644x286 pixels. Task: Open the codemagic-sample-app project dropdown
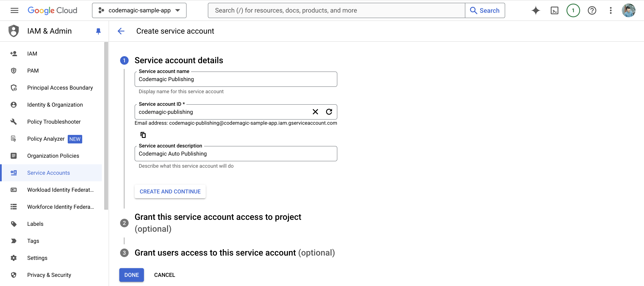pos(139,10)
